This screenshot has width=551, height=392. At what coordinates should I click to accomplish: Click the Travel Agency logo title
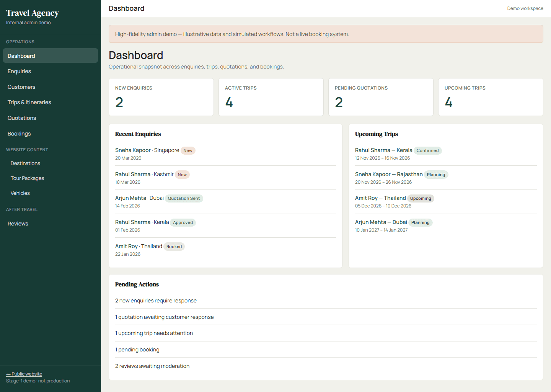click(33, 13)
